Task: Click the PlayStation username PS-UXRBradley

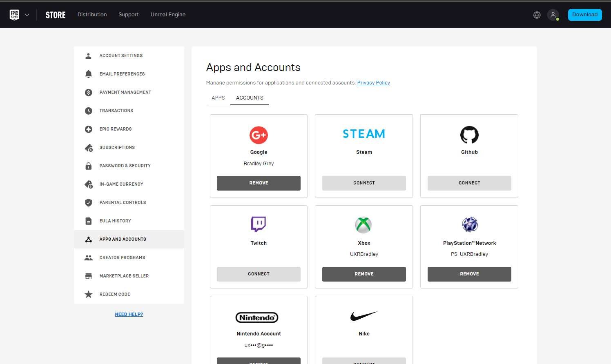Action: (x=469, y=254)
